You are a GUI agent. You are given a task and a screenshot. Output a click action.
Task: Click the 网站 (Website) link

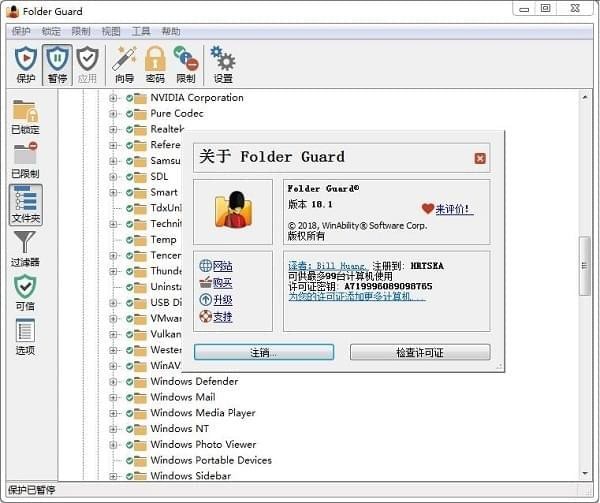pos(222,266)
